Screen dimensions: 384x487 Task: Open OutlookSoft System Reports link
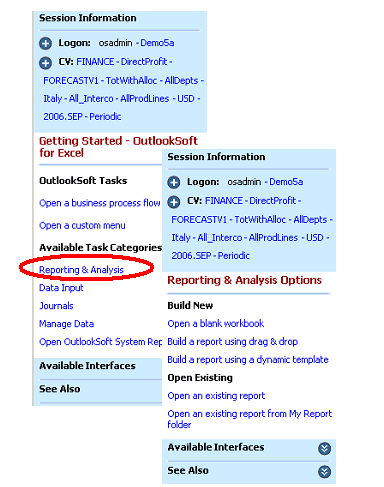coord(100,342)
